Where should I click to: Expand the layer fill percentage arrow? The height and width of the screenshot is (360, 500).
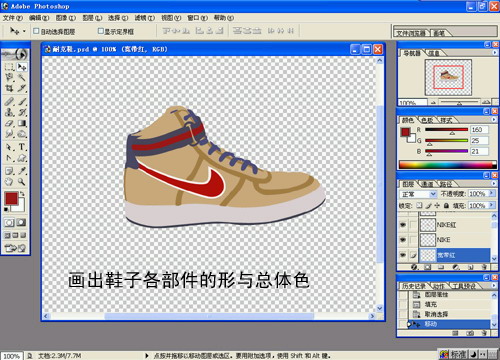492,205
